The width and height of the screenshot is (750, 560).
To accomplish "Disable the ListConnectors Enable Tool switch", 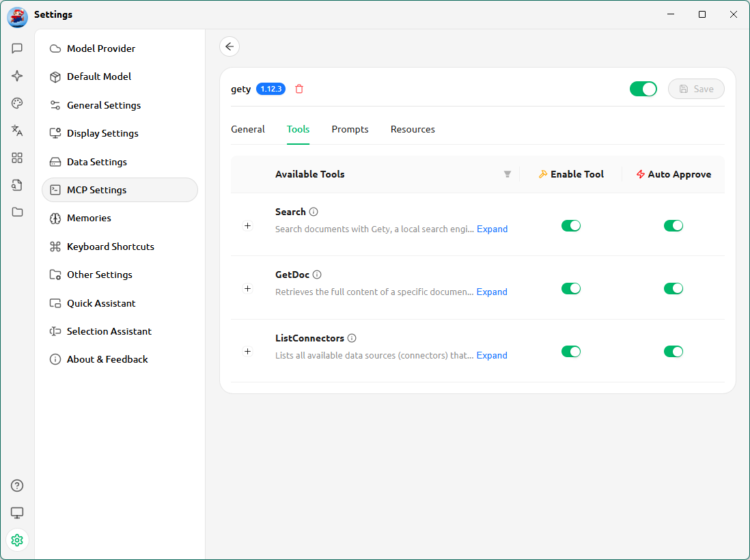I will [x=571, y=352].
